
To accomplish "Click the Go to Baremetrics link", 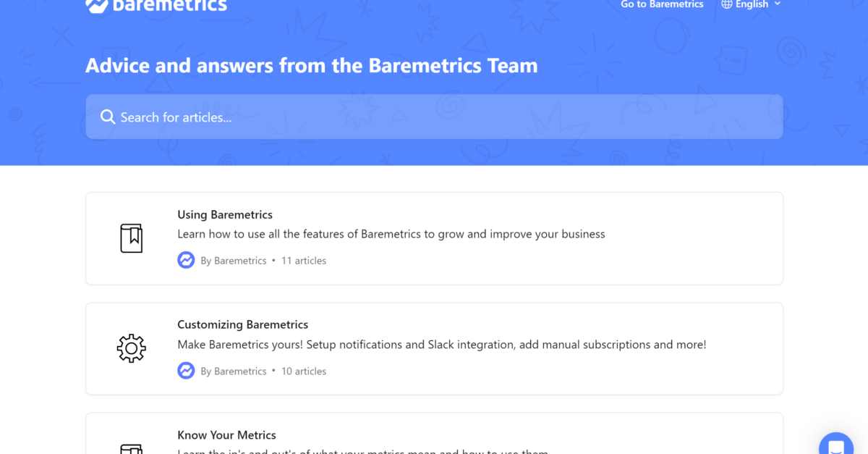I will 661,4.
